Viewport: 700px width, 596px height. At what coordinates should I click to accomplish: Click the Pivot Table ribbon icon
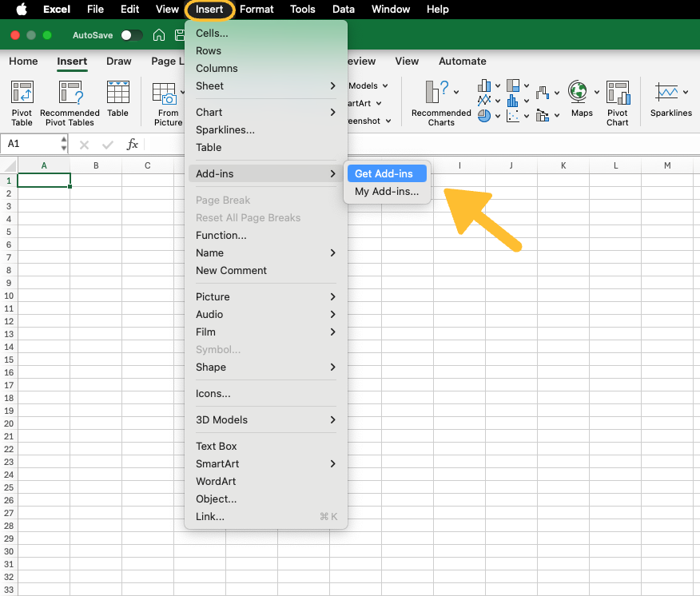tap(22, 102)
